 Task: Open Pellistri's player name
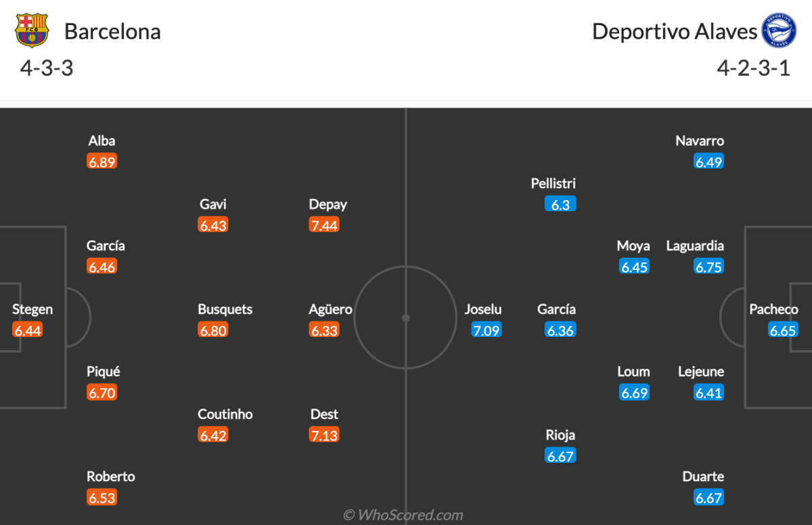(554, 183)
